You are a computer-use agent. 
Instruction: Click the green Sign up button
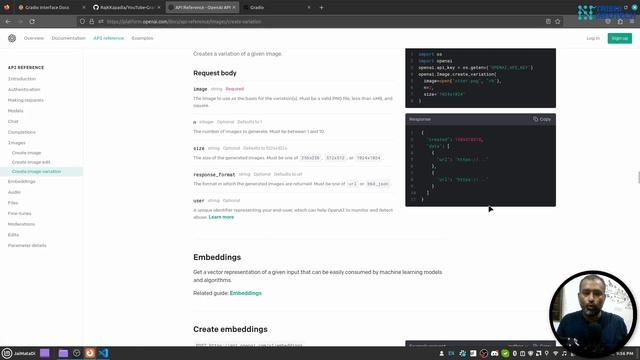click(x=620, y=38)
